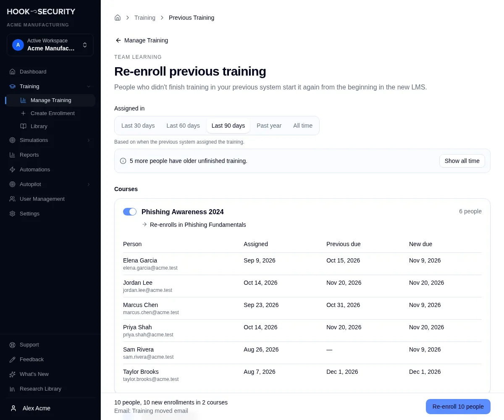Open Training in the breadcrumb

tap(145, 18)
